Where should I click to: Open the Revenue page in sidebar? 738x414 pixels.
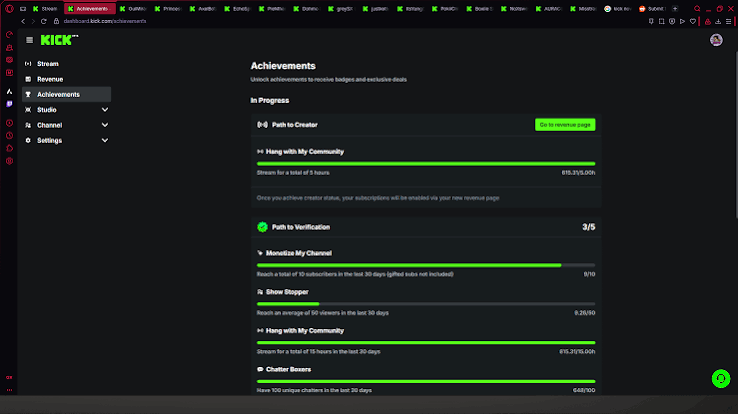point(66,79)
